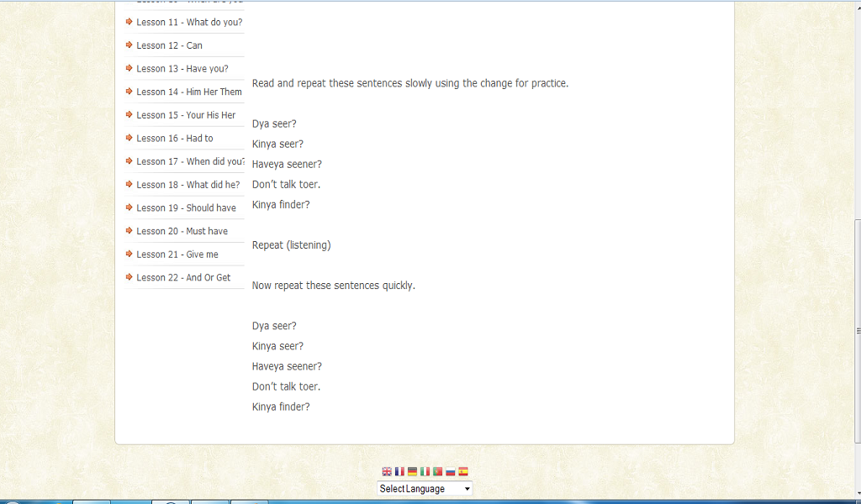Open Lesson 18 - What did he?
The image size is (861, 504).
188,185
